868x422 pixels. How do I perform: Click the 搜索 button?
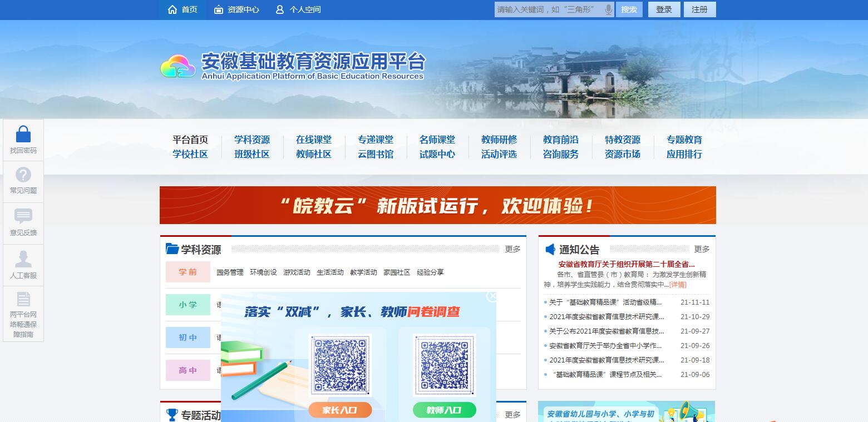coord(629,9)
